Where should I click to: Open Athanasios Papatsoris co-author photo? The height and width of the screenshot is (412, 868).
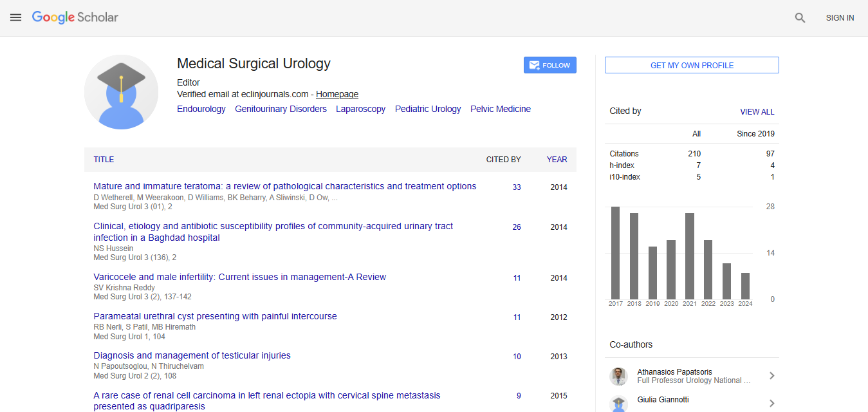[x=618, y=376]
